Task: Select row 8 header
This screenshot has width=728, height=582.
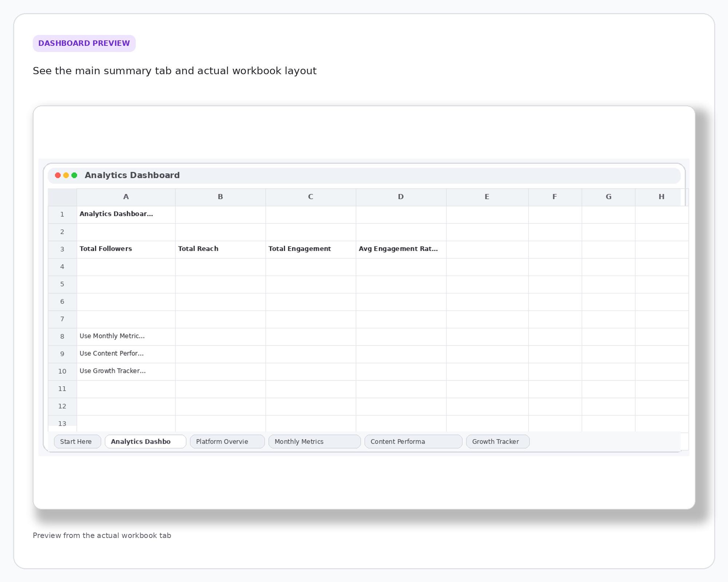Action: click(62, 337)
